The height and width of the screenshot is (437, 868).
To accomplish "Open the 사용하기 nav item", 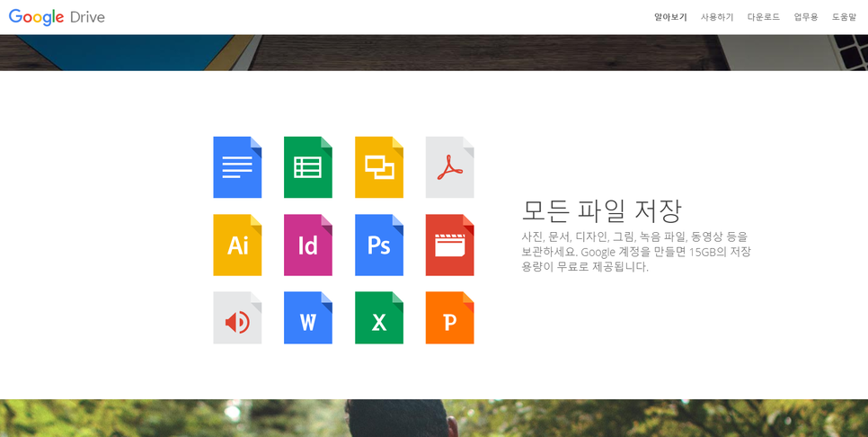I will coord(717,17).
